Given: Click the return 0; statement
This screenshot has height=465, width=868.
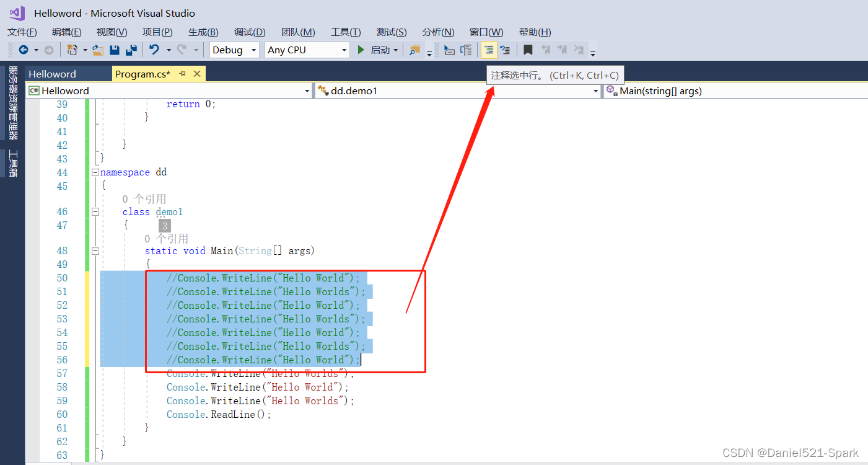Looking at the screenshot, I should 191,104.
